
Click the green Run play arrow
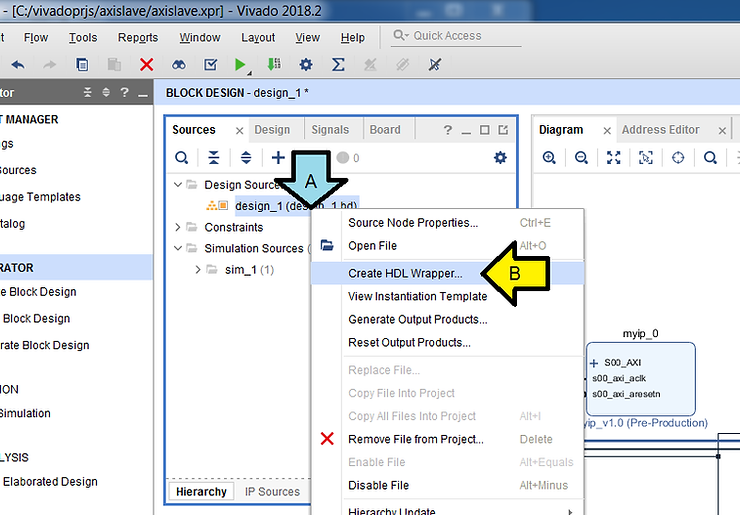(x=240, y=64)
